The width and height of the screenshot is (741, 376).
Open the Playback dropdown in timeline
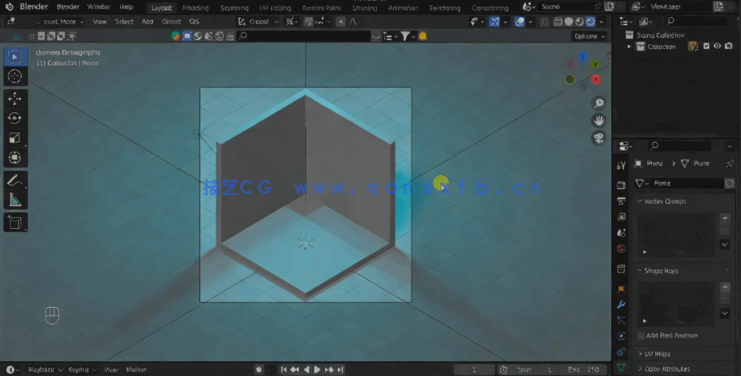44,370
